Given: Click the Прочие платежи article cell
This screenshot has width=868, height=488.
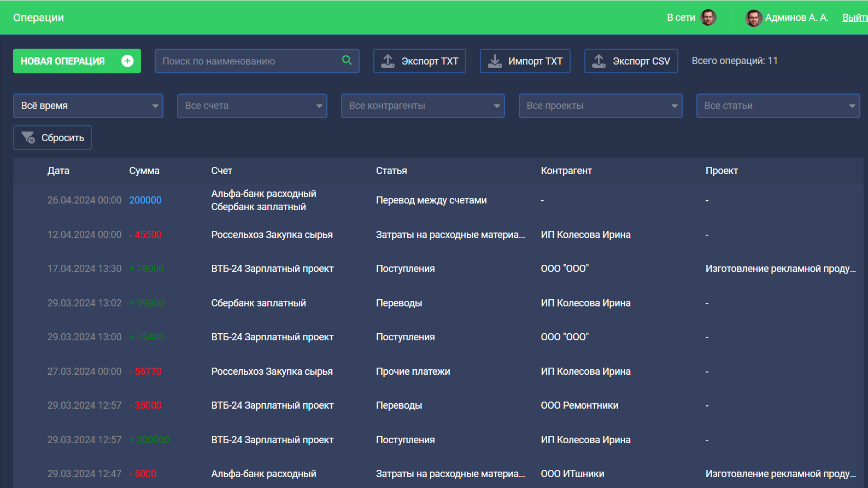Looking at the screenshot, I should pyautogui.click(x=413, y=371).
